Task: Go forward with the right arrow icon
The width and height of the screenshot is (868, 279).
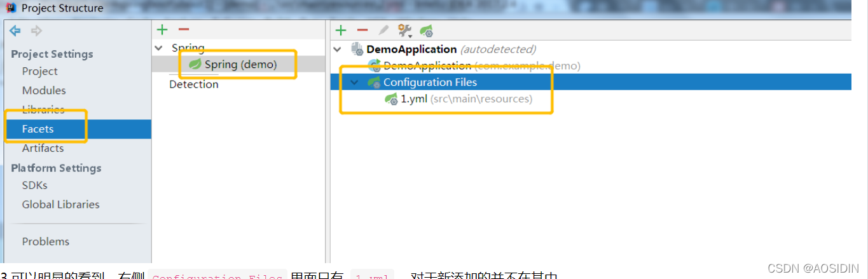Action: 36,31
